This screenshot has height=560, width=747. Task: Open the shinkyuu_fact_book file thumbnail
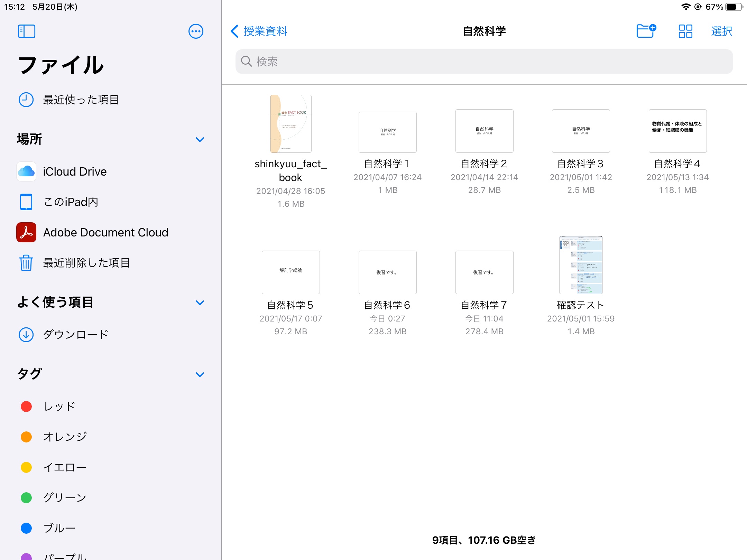290,124
